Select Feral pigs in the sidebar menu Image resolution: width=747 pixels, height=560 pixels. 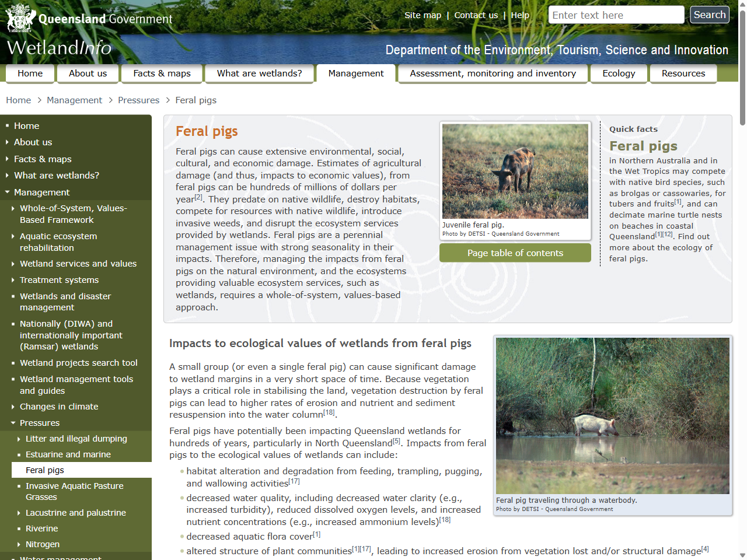click(x=44, y=470)
